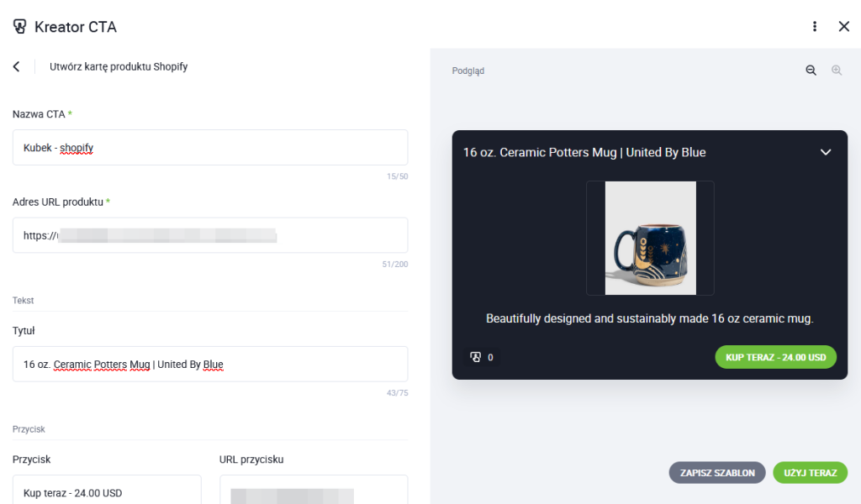The width and height of the screenshot is (861, 504).
Task: Go back with the left arrow icon
Action: 17,66
